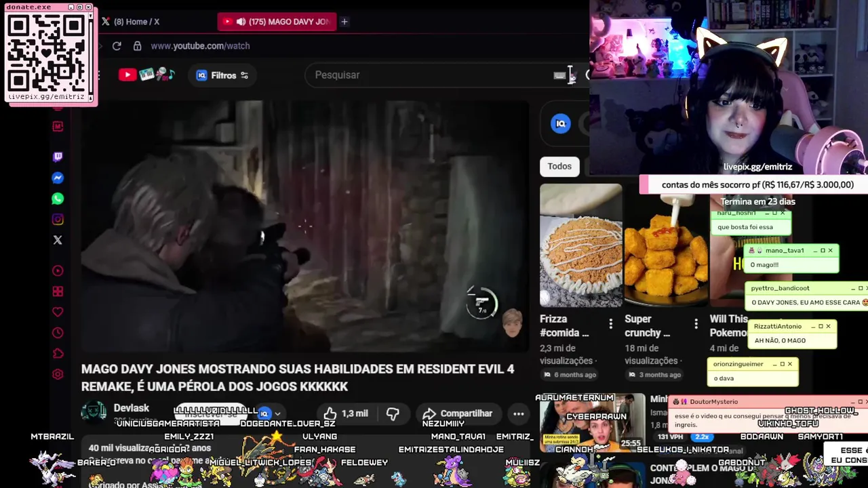Open the thumbnail with 25:55 duration
Viewport: 868px width, 488px height.
tap(593, 424)
